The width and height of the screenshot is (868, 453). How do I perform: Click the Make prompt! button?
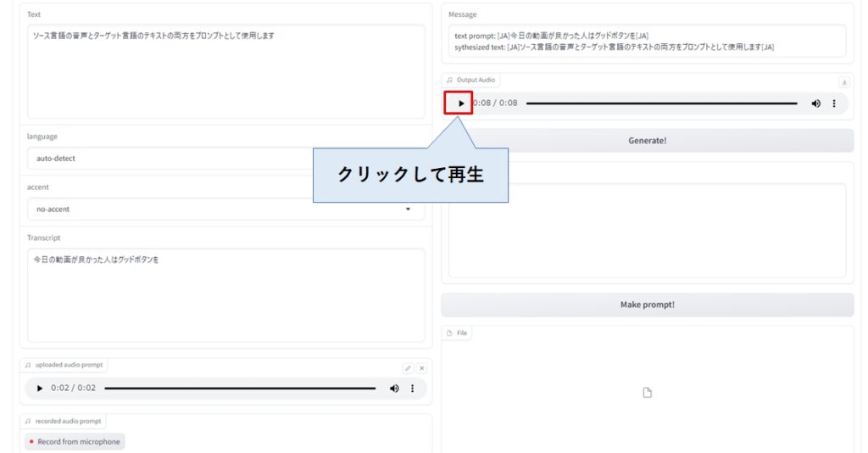(647, 305)
